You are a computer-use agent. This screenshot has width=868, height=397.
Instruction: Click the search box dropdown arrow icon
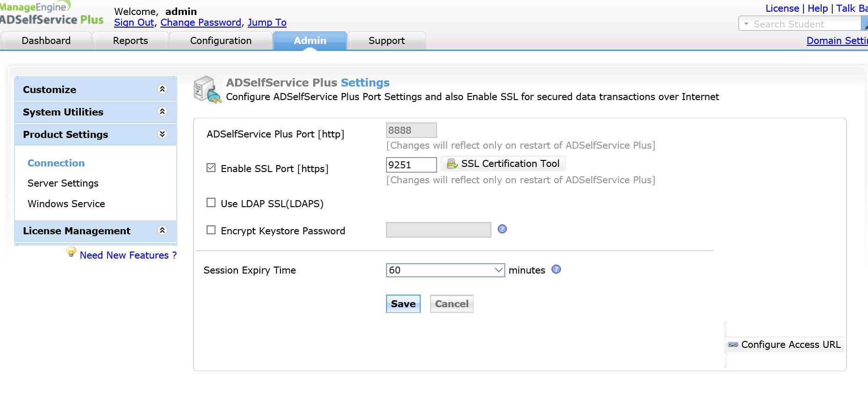tap(746, 23)
